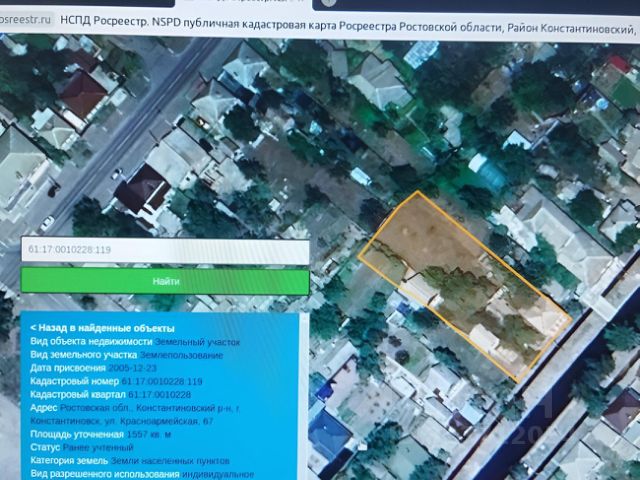Select the date value 2005-12-23
Viewport: 640px width, 480px height.
pos(132,368)
